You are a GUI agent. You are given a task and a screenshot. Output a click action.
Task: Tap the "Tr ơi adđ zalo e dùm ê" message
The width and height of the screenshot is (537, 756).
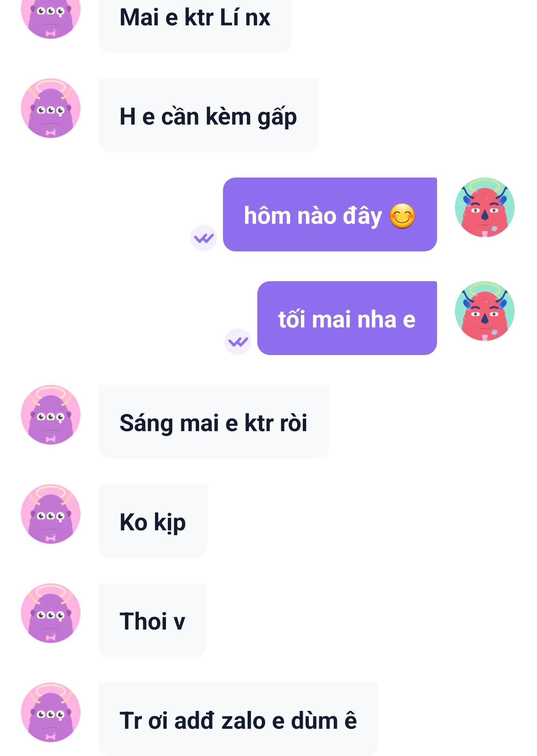click(238, 720)
